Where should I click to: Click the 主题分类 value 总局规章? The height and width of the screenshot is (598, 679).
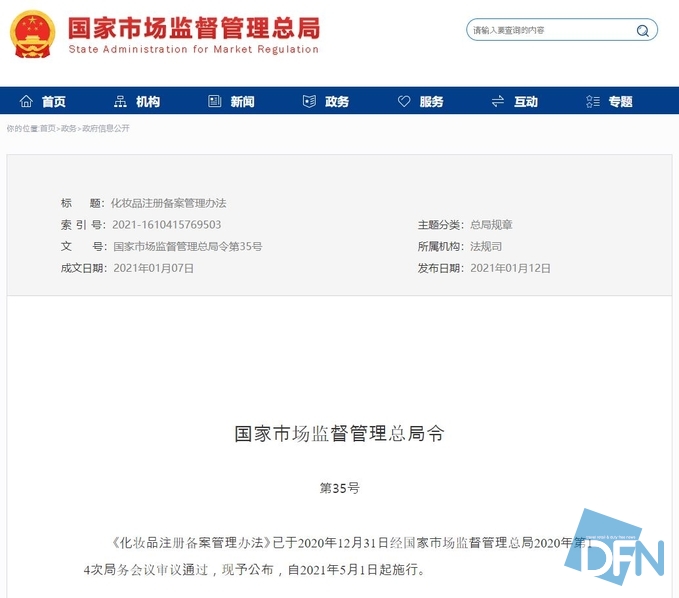pyautogui.click(x=491, y=225)
